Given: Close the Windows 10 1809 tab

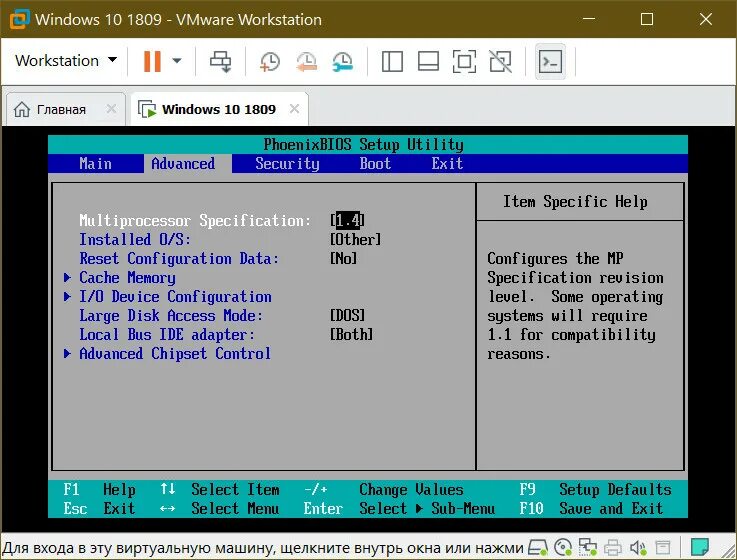Looking at the screenshot, I should (x=295, y=109).
